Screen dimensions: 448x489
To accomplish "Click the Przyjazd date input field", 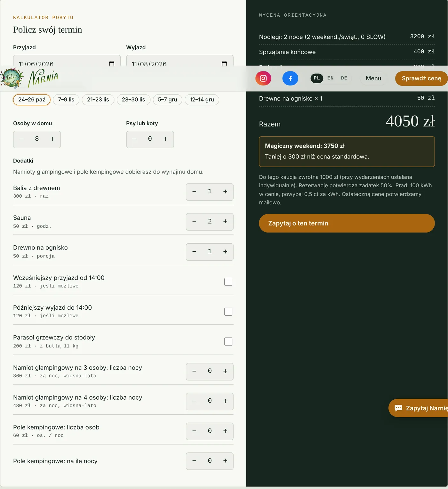I will click(67, 61).
